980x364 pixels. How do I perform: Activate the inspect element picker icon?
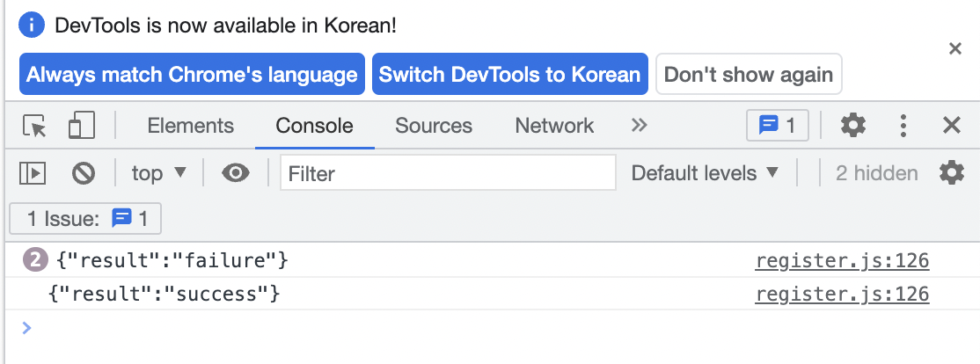click(34, 126)
